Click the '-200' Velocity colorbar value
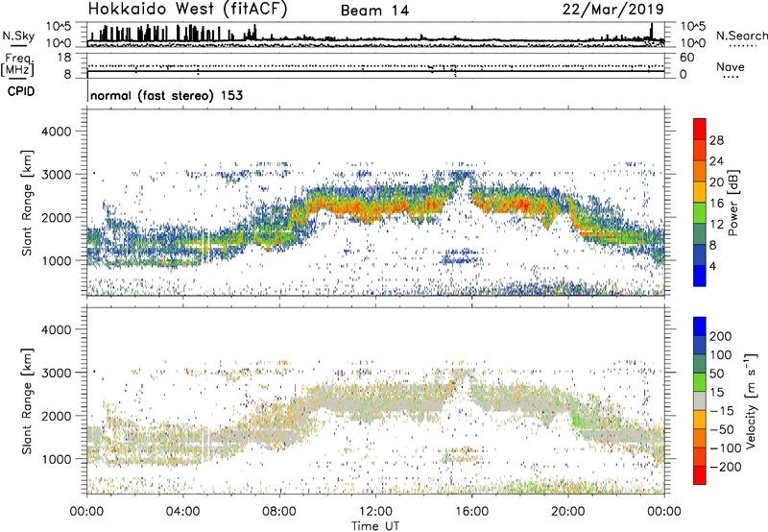 tap(726, 467)
